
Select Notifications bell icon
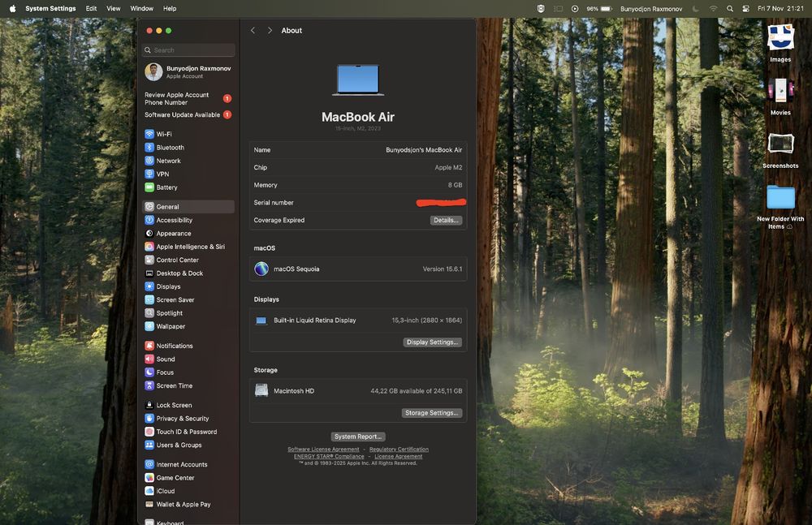(149, 346)
